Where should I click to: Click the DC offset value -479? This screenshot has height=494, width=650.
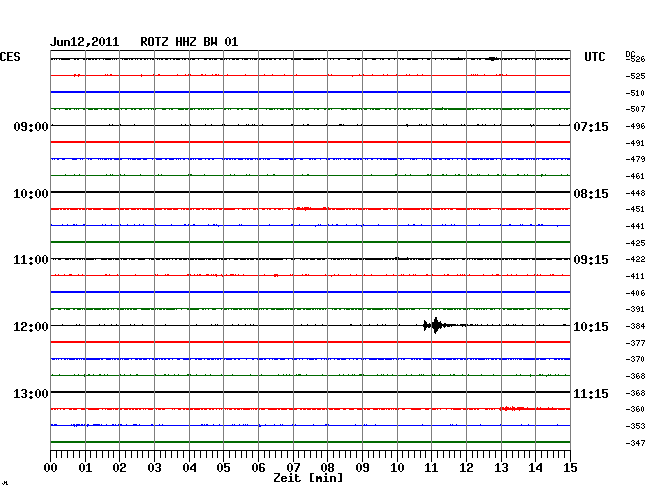click(x=635, y=159)
